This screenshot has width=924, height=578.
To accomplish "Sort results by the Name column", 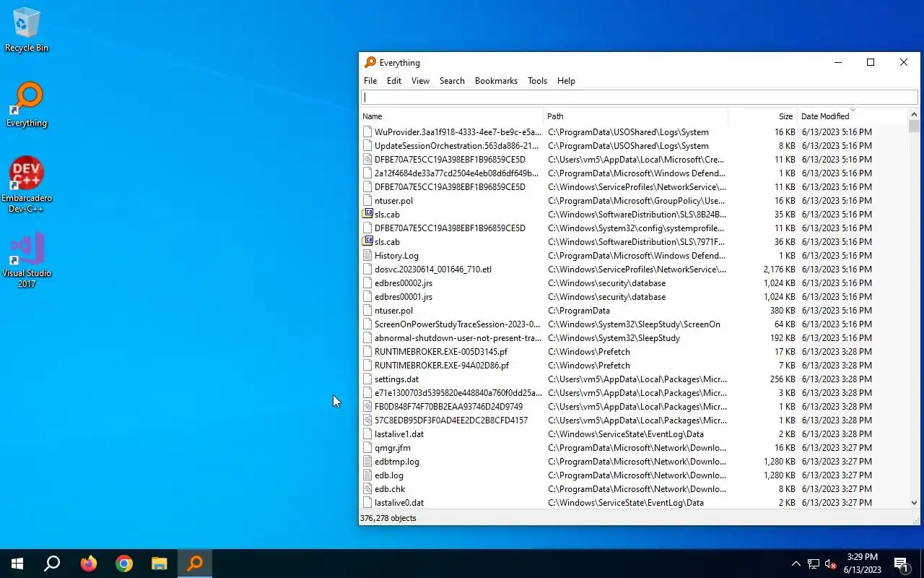I will click(x=452, y=116).
